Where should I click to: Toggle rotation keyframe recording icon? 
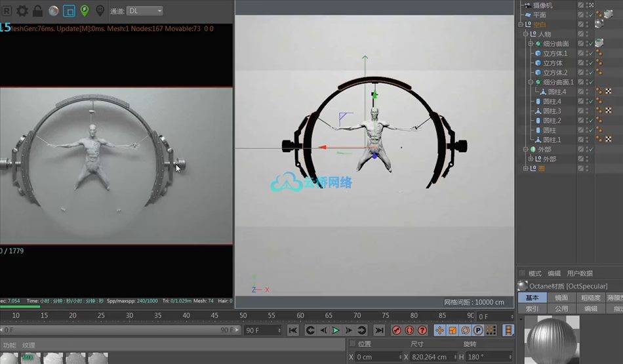(465, 330)
